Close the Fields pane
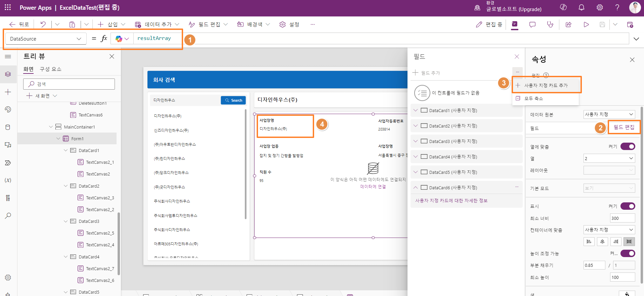The width and height of the screenshot is (644, 296). [517, 56]
